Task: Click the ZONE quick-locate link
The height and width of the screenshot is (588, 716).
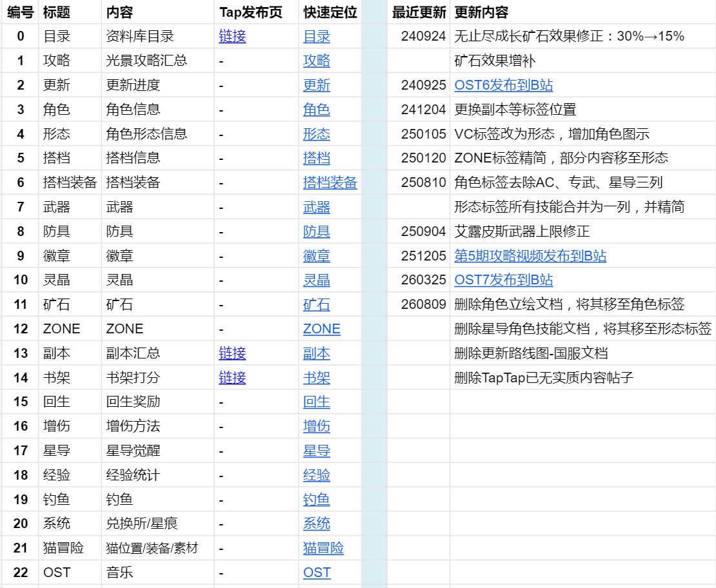Action: click(322, 329)
